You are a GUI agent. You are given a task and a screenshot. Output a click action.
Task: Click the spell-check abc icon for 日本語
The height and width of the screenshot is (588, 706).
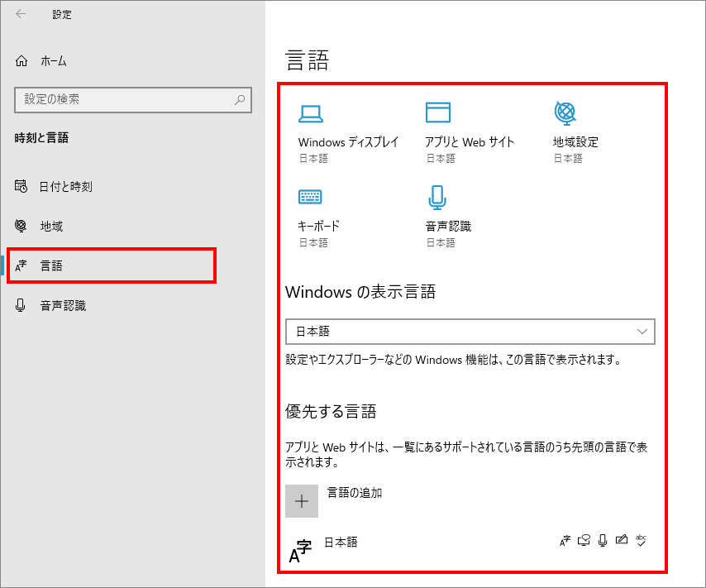642,540
